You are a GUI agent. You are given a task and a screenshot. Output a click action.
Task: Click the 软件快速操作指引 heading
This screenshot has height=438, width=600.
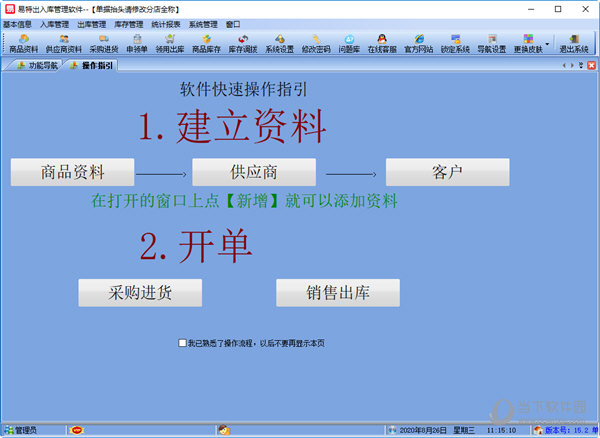tap(244, 90)
